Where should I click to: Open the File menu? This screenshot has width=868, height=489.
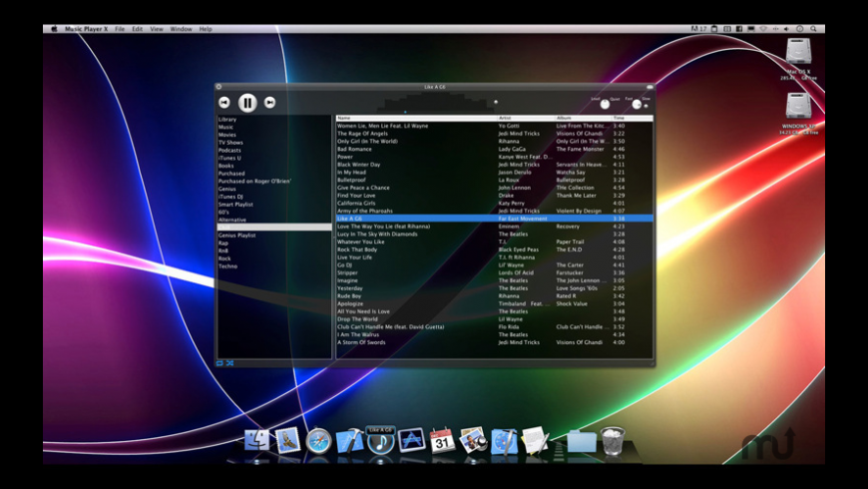[120, 29]
